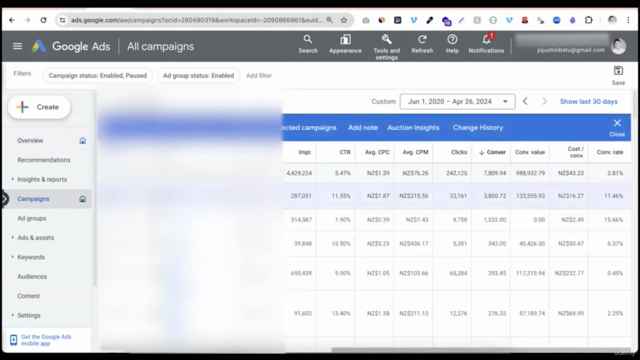Open the Appearance settings icon

(345, 44)
